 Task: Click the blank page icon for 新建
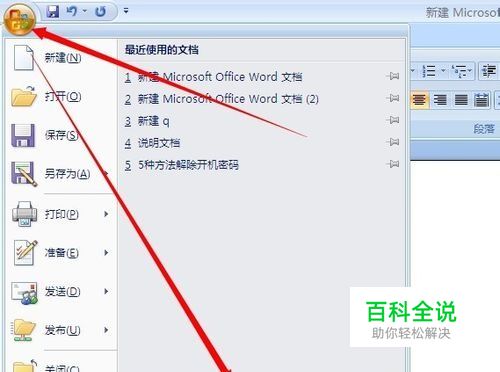click(x=23, y=58)
